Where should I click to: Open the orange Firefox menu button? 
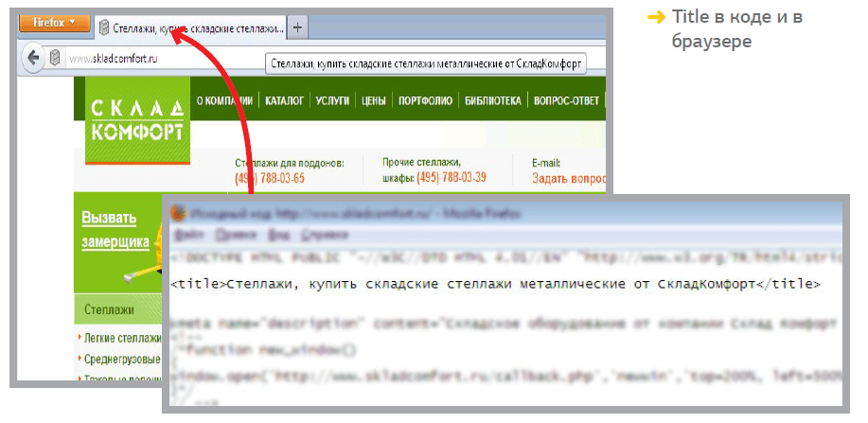[54, 23]
